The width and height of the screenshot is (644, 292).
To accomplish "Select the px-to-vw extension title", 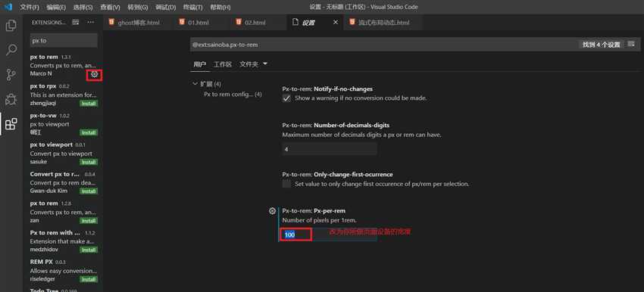I will coord(43,116).
